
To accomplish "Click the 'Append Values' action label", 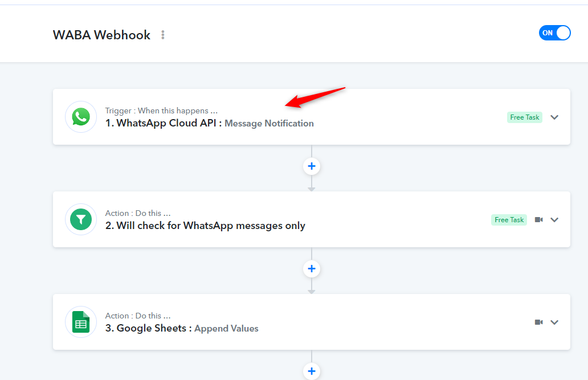I will [226, 329].
